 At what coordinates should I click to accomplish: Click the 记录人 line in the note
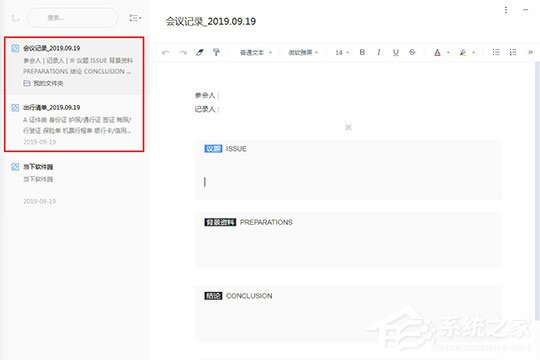coord(206,109)
